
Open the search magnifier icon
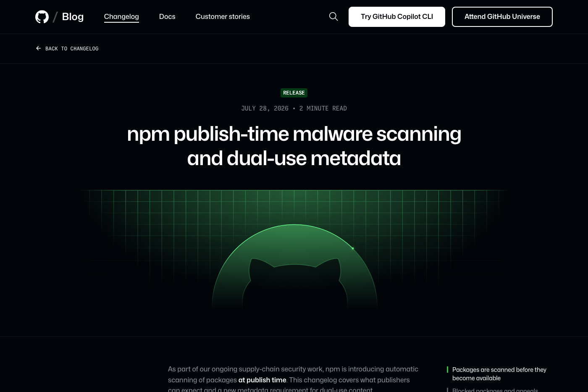[333, 16]
